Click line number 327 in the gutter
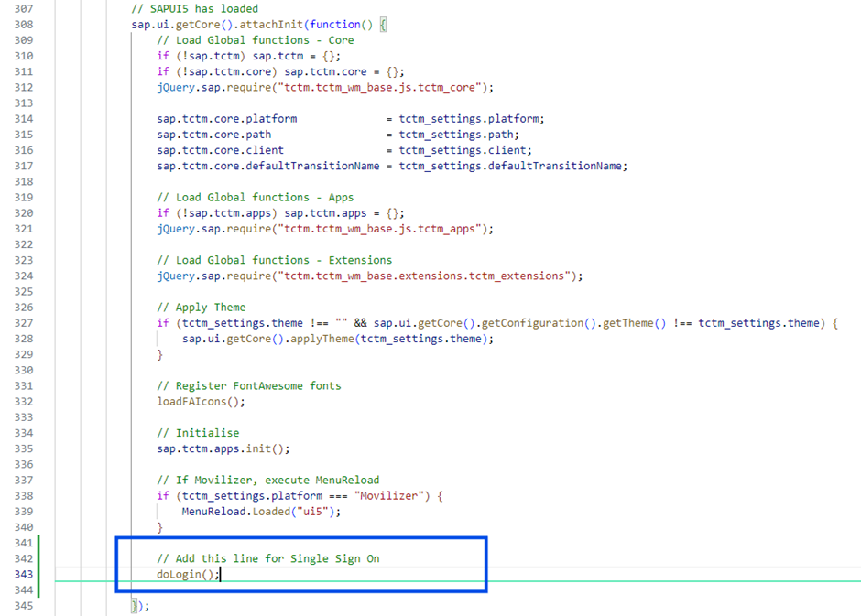Viewport: 861px width, 616px height. [20, 323]
